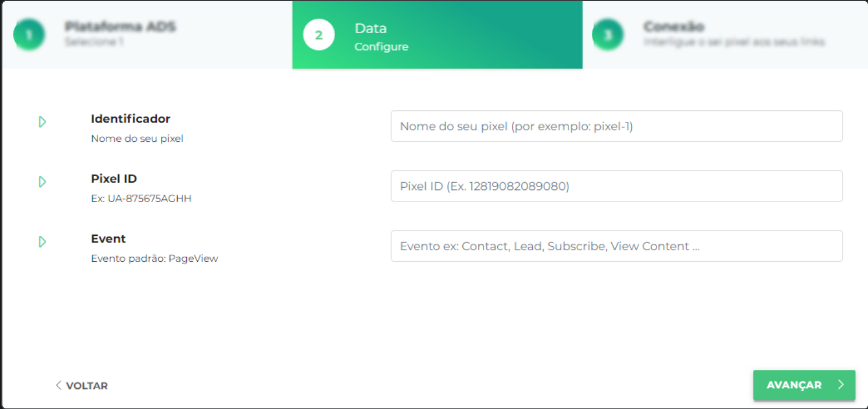The height and width of the screenshot is (409, 868).
Task: Click the circle numbered 3 beside Conexão
Action: (x=609, y=34)
